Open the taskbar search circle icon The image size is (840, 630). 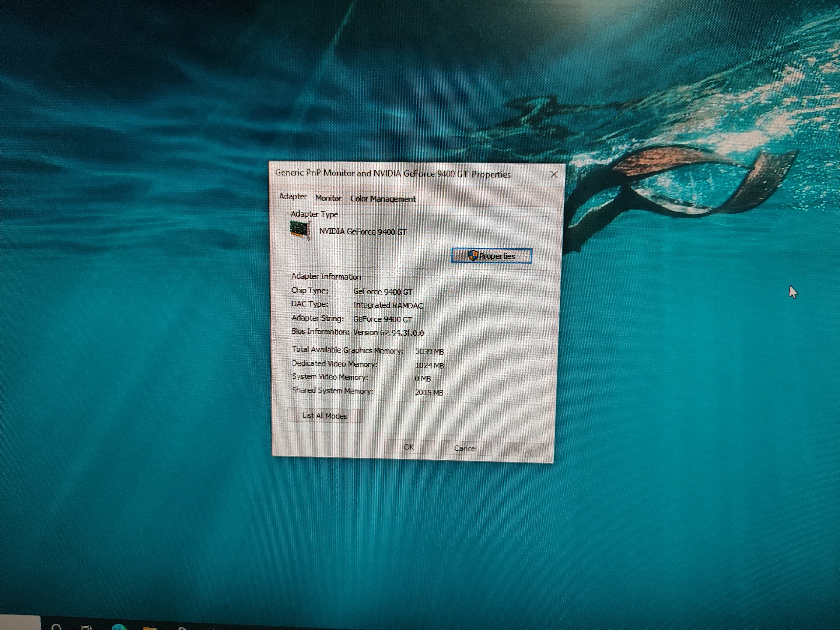point(56,627)
